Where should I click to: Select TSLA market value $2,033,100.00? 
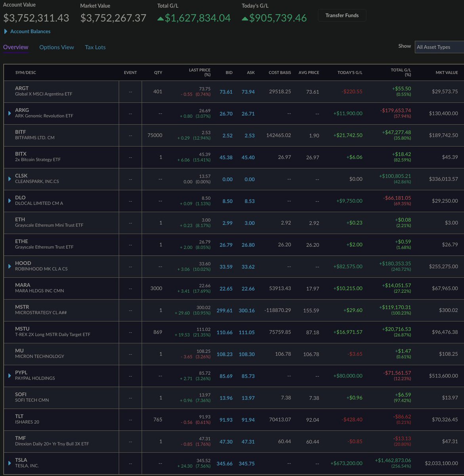pyautogui.click(x=441, y=463)
